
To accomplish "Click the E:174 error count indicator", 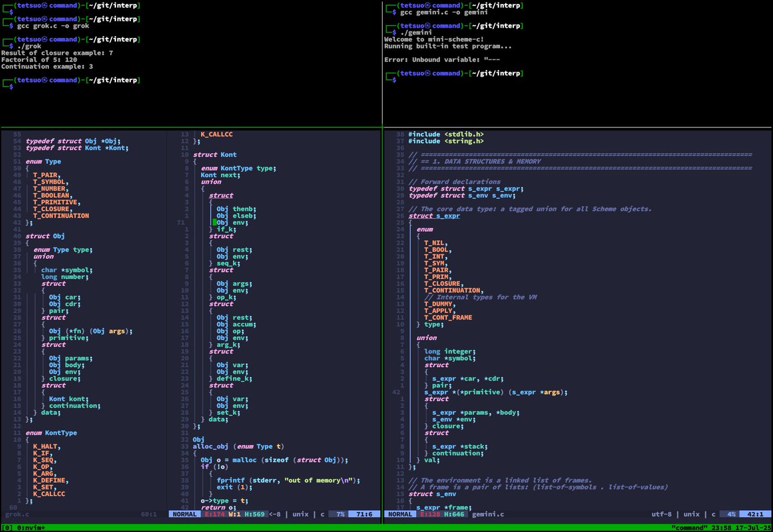I will [x=214, y=515].
